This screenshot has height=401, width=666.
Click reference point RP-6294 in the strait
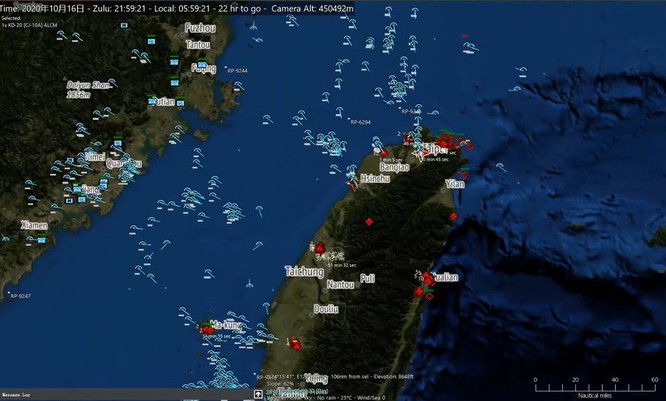click(360, 122)
